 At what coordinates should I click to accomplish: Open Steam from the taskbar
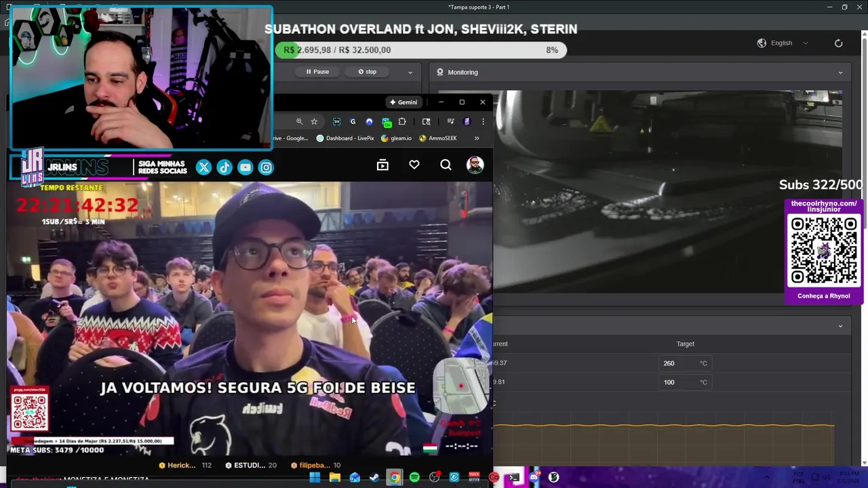tap(374, 477)
